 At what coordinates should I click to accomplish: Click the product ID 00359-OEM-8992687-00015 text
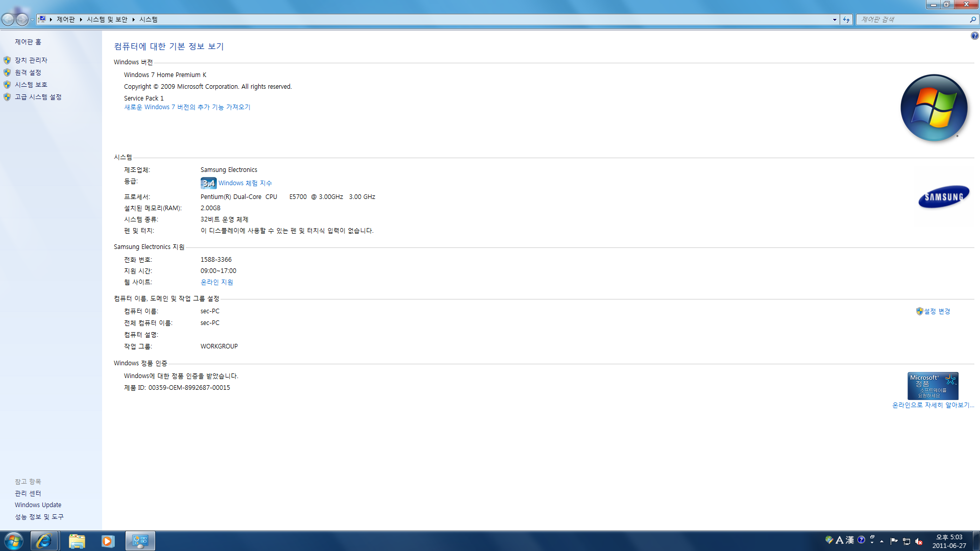tap(189, 388)
